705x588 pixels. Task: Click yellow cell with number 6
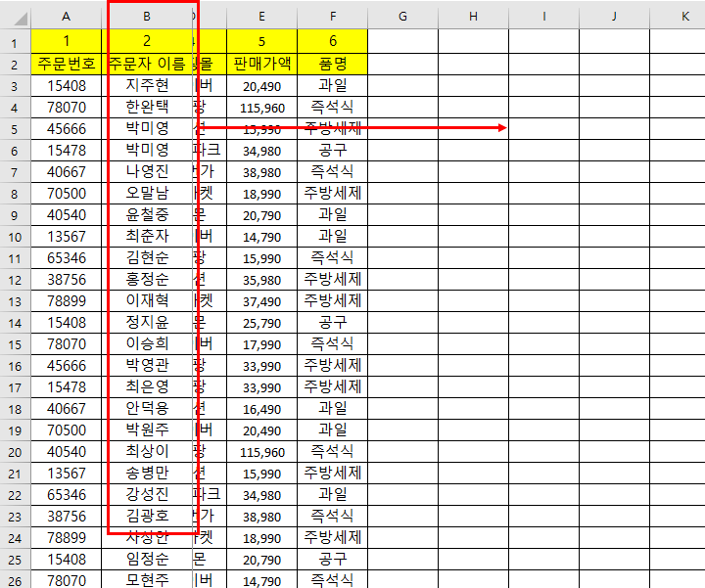pos(332,41)
